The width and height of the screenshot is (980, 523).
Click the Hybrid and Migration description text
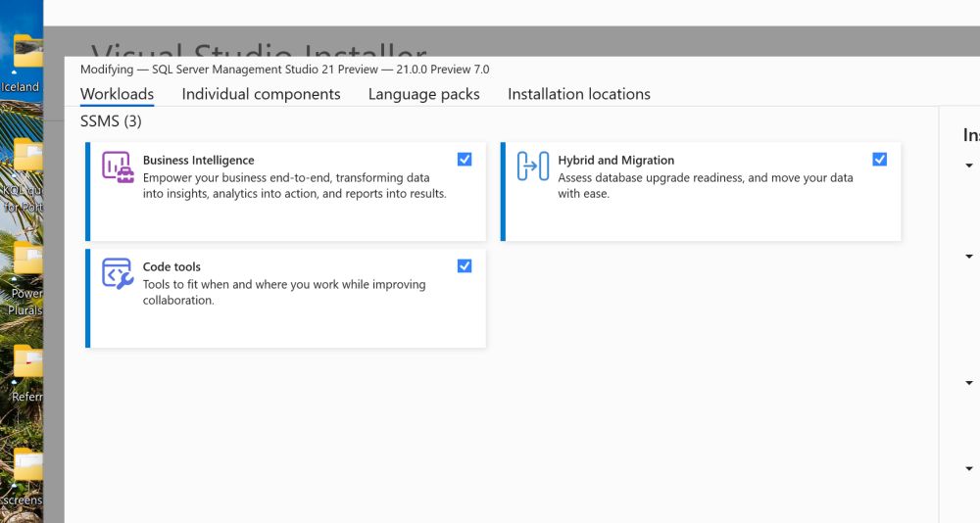[x=705, y=186]
